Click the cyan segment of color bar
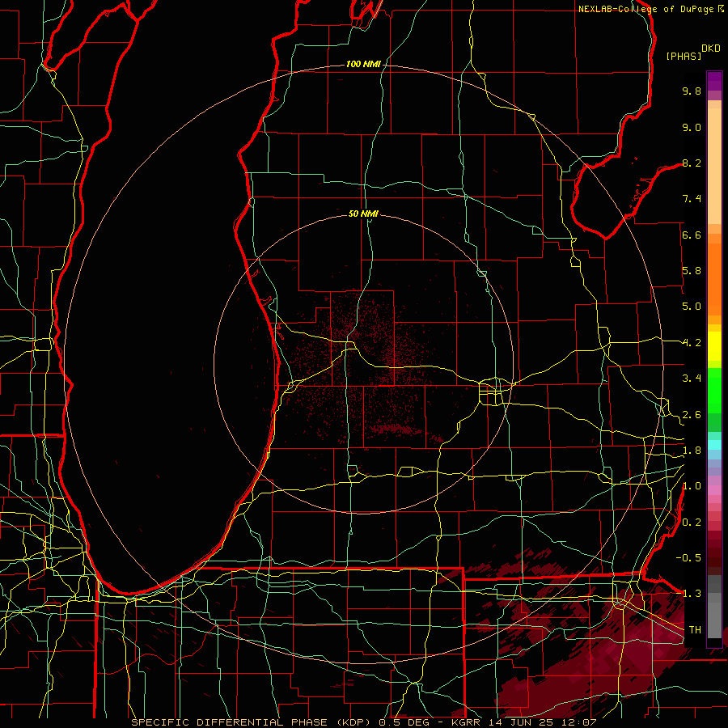728x728 pixels. tap(714, 445)
